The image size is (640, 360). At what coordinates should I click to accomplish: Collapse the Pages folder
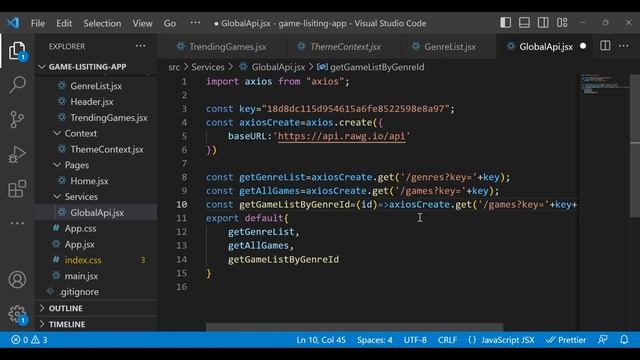(x=76, y=165)
